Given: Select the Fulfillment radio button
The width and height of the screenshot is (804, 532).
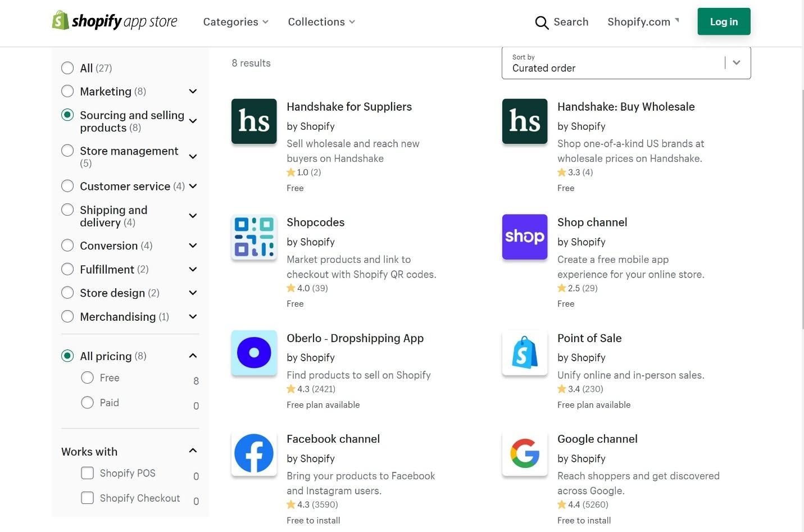Looking at the screenshot, I should (x=67, y=269).
